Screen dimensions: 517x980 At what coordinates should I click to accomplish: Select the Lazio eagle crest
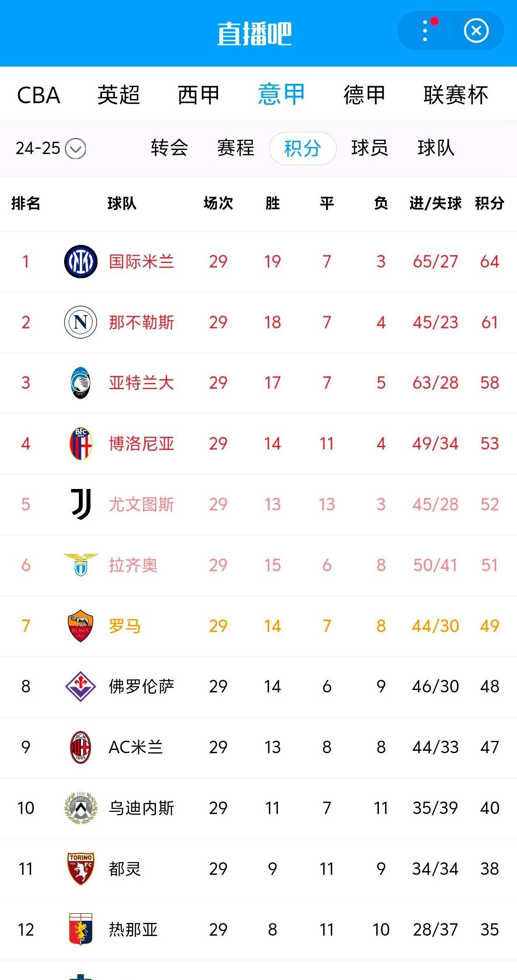click(80, 565)
